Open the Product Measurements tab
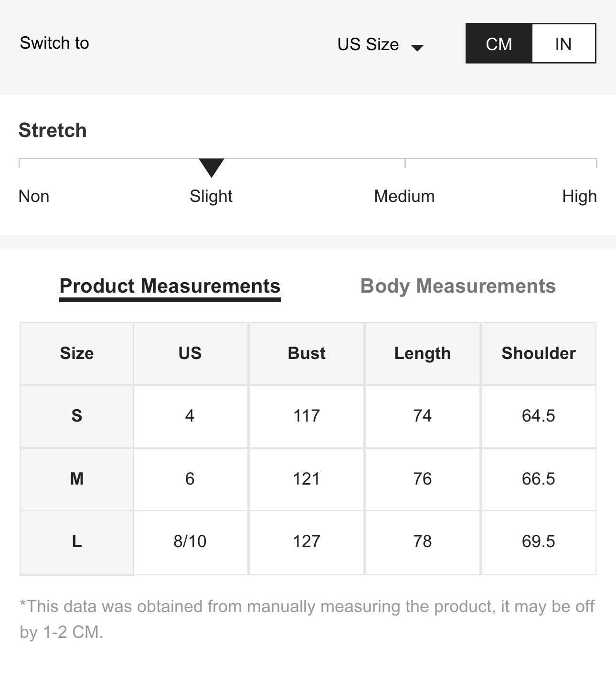 pos(170,286)
